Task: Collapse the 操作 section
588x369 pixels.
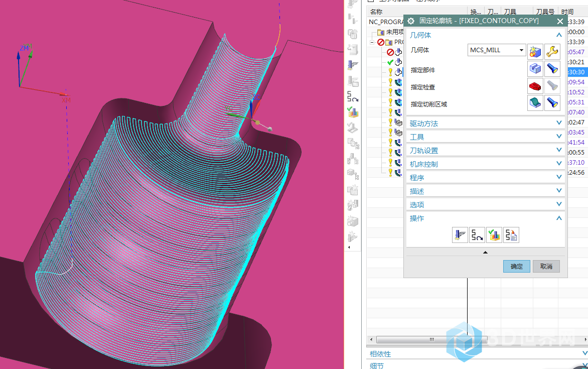Action: click(486, 218)
